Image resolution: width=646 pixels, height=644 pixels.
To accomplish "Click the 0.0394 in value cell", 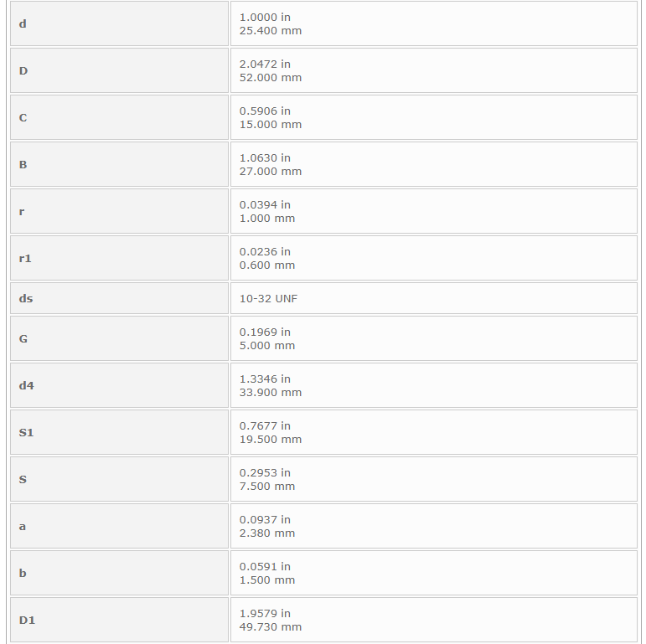I will 433,211.
